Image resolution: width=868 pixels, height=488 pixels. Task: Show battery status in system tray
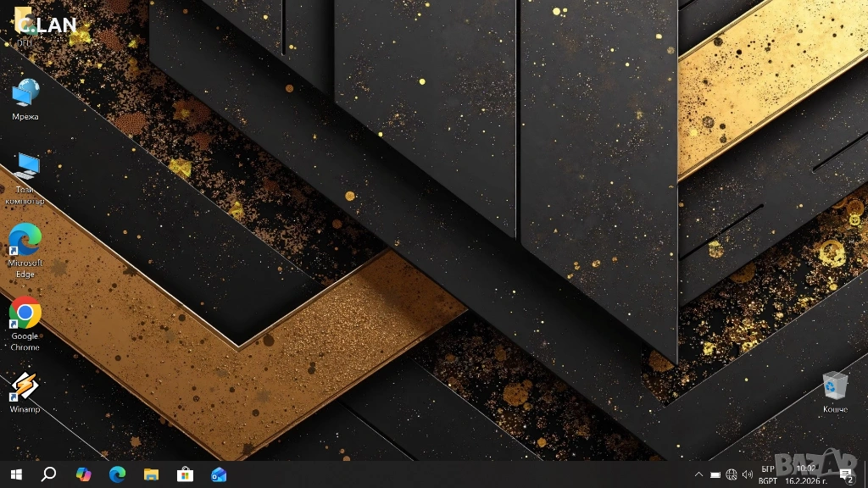point(715,474)
